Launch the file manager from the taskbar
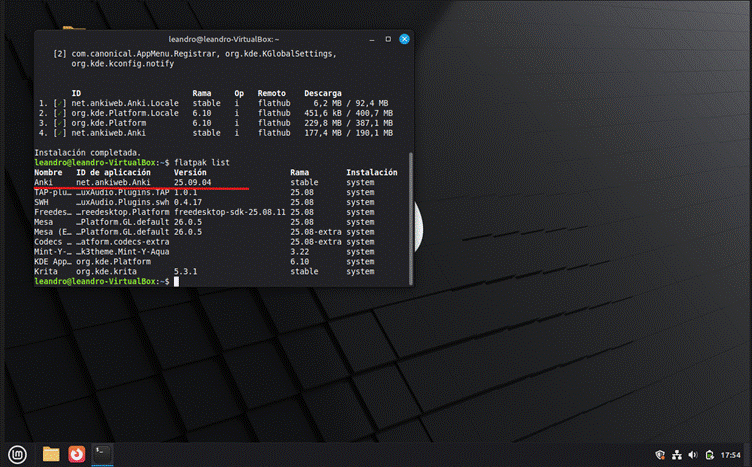The image size is (752, 467). 51,454
